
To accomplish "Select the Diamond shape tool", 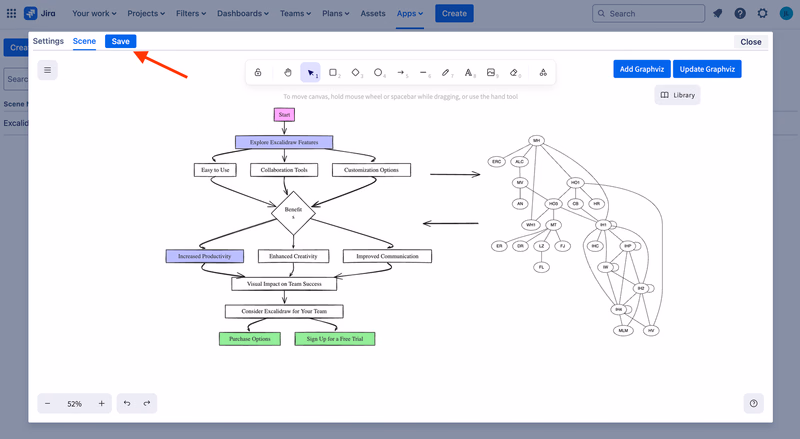I will [x=356, y=72].
